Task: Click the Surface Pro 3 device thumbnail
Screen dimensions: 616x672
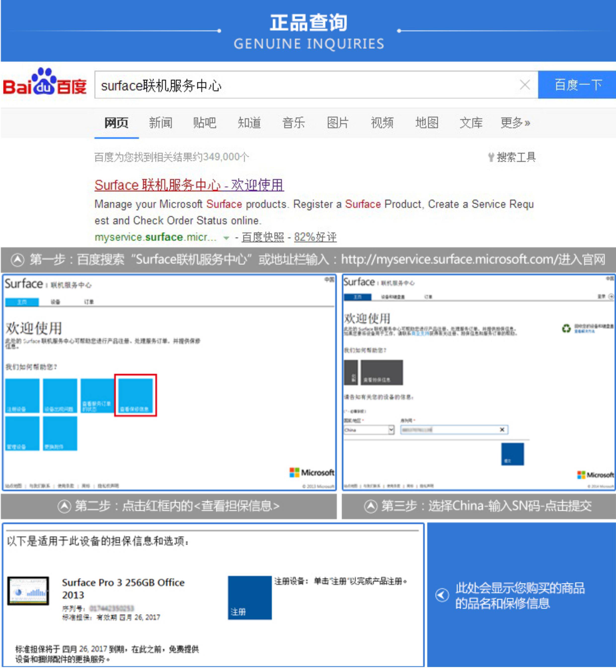Action: tap(28, 591)
